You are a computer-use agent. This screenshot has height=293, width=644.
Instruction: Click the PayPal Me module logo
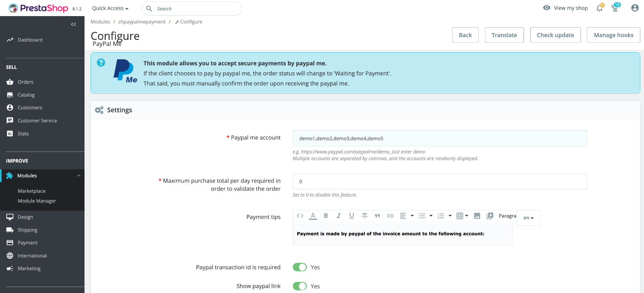(x=125, y=71)
